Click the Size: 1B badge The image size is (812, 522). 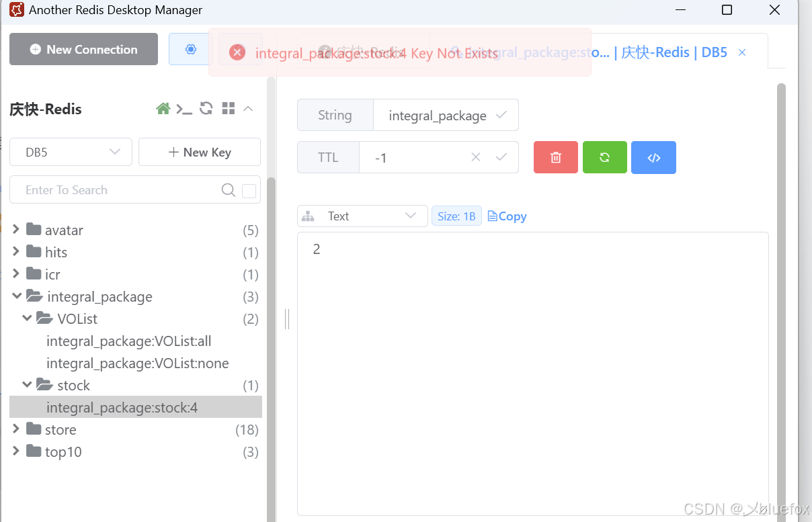(x=456, y=216)
